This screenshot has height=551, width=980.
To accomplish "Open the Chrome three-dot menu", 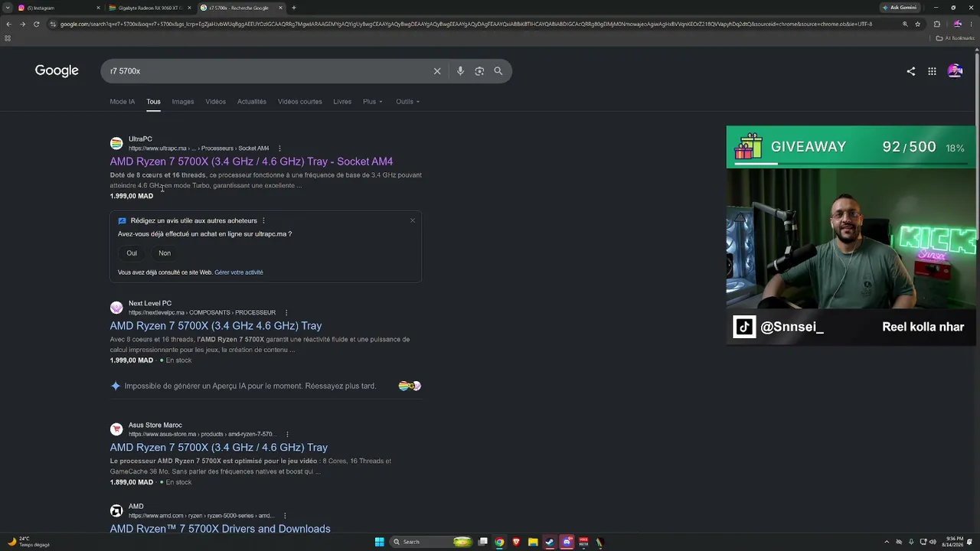I will pyautogui.click(x=972, y=24).
